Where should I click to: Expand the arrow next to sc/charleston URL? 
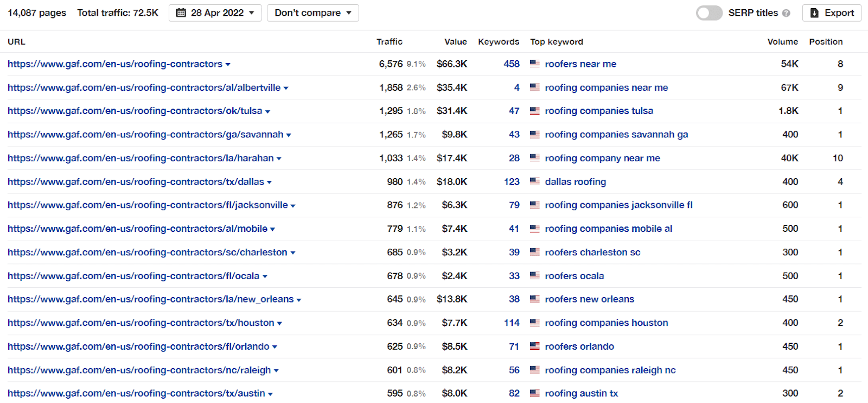click(293, 253)
